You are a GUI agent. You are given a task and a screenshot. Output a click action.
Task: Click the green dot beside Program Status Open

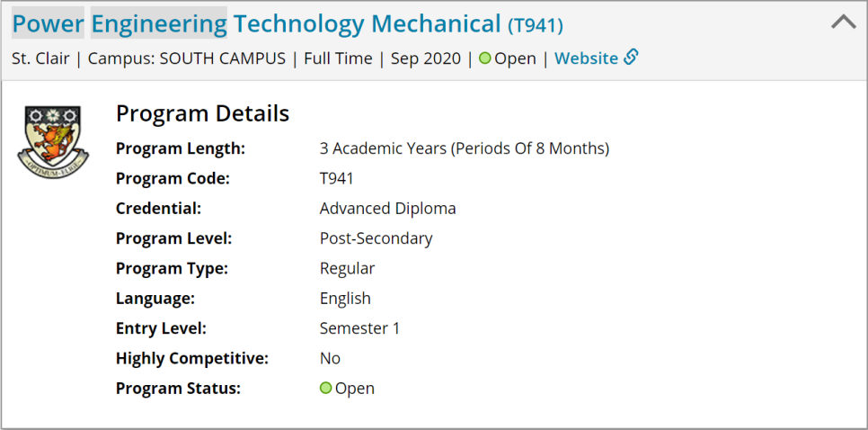(x=325, y=388)
